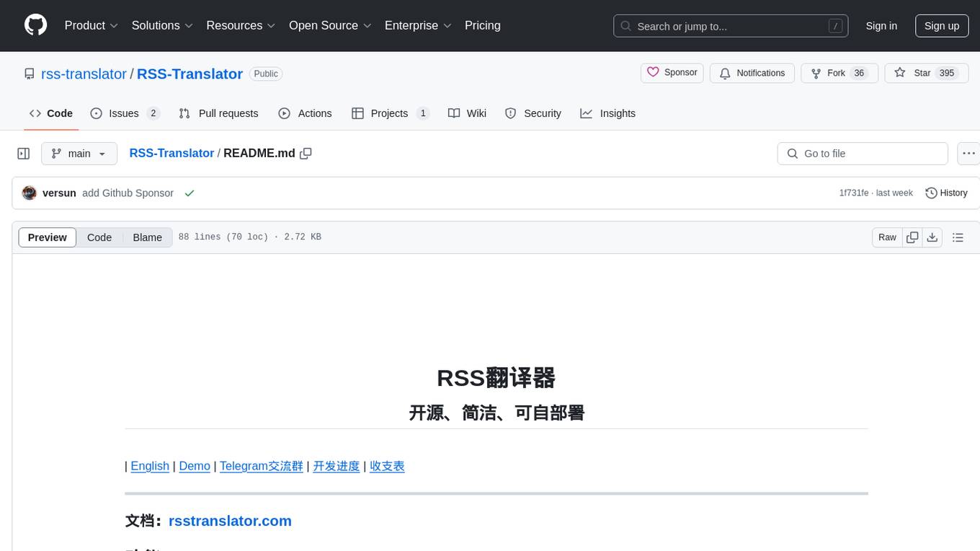The width and height of the screenshot is (980, 551).
Task: Open commit 1f731fe
Action: tap(854, 193)
